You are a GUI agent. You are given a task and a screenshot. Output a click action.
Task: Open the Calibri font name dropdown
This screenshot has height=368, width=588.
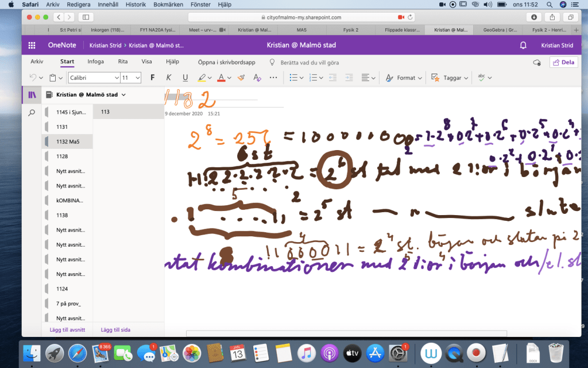tap(93, 78)
